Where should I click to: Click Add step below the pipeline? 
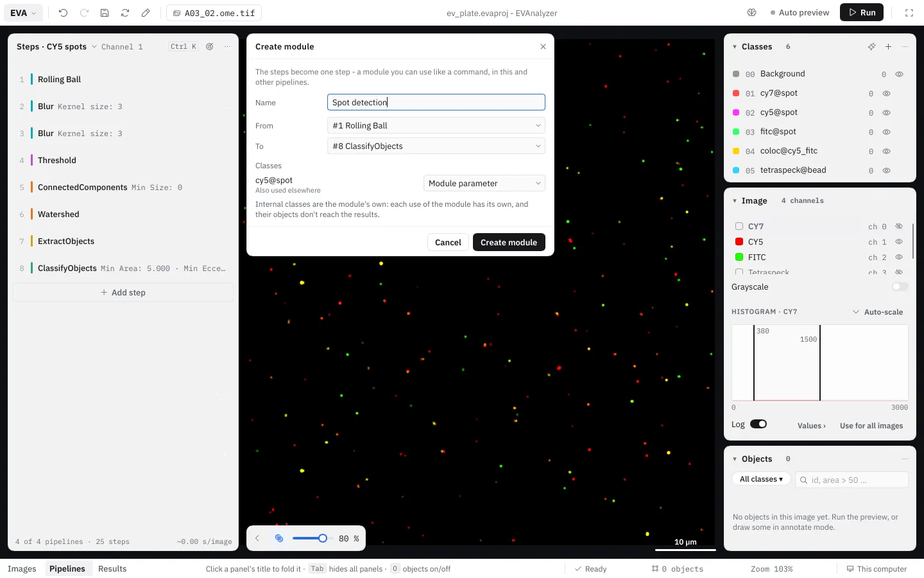123,293
